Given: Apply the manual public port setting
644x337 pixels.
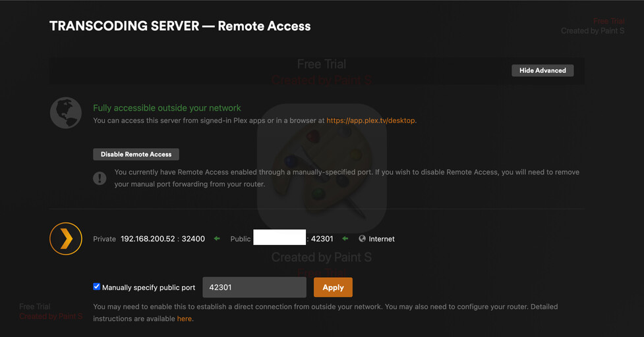Looking at the screenshot, I should [333, 288].
